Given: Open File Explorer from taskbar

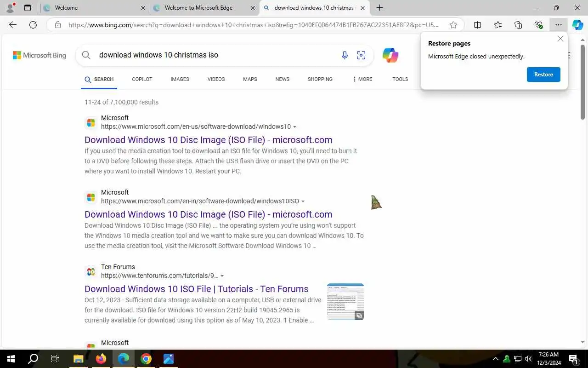Looking at the screenshot, I should pos(79,359).
